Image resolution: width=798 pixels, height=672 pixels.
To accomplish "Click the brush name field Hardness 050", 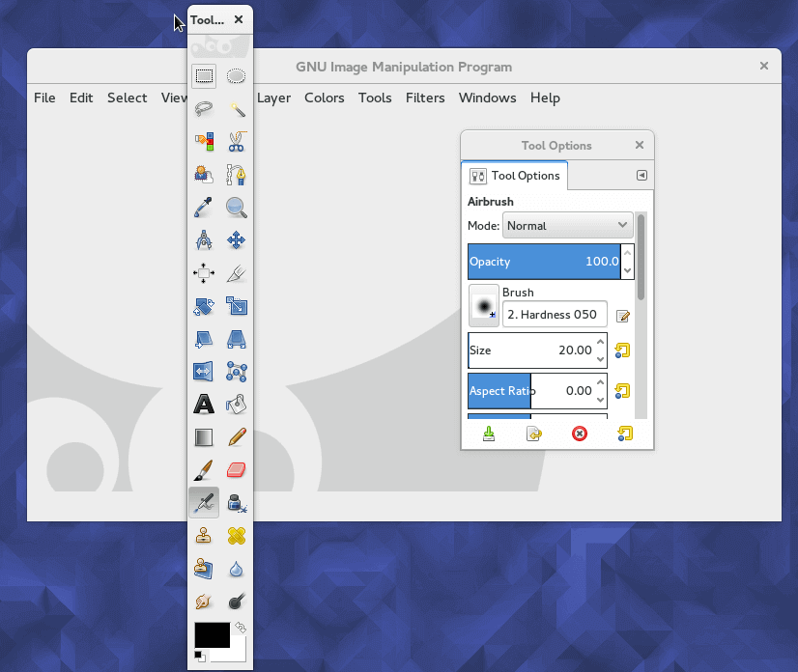I will (555, 315).
